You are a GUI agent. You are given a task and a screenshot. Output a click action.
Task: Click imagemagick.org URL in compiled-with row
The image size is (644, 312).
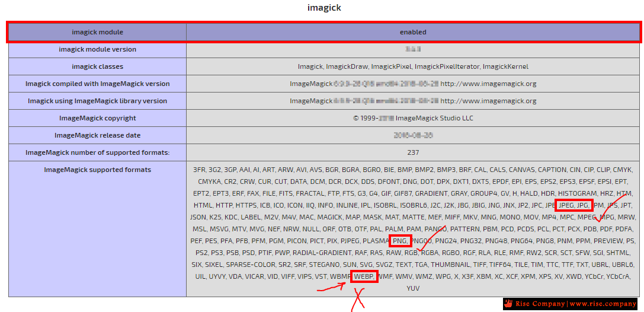coord(488,84)
